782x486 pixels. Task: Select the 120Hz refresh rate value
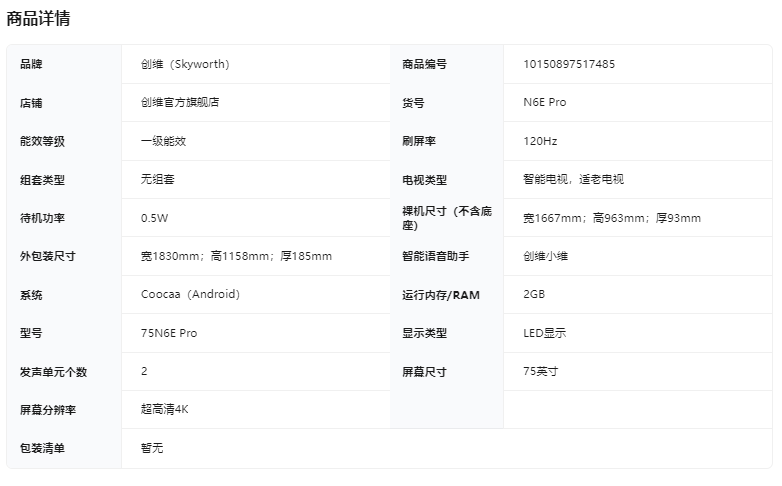pos(540,141)
